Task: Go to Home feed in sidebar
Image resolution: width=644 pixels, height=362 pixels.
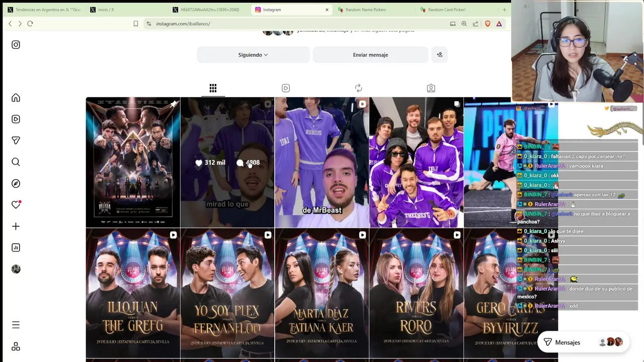Action: tap(16, 98)
